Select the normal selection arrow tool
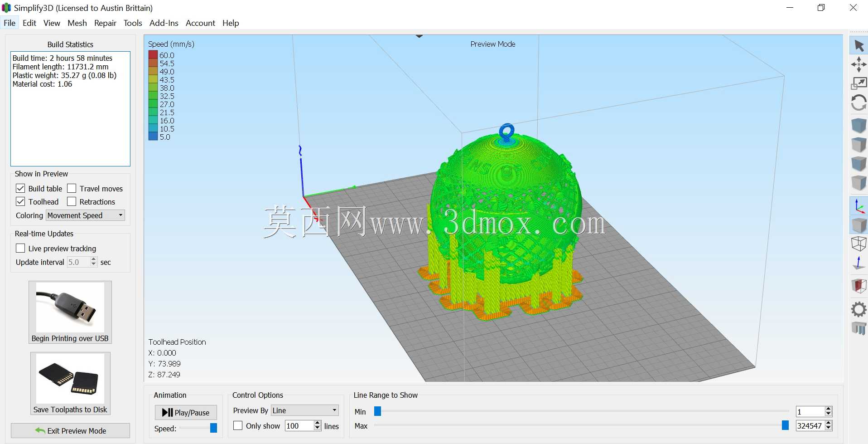Viewport: 868px width, 444px height. click(858, 46)
